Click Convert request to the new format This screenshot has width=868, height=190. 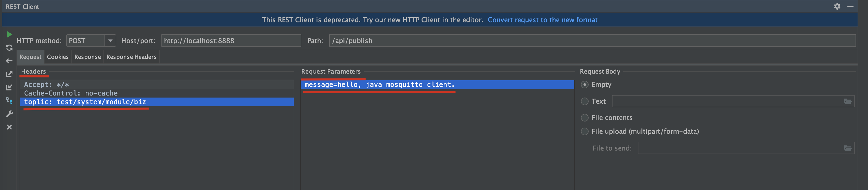(543, 20)
